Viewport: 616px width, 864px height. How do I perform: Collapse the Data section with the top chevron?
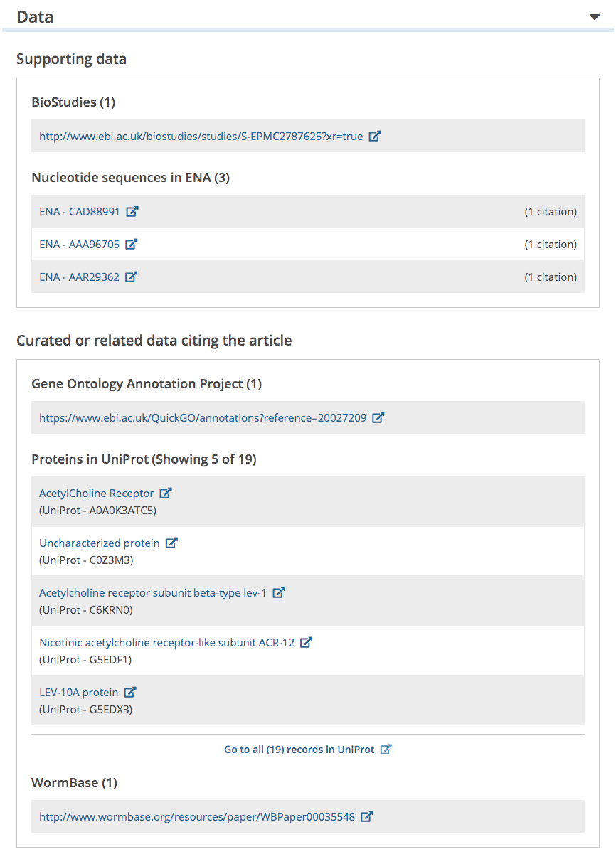(594, 16)
